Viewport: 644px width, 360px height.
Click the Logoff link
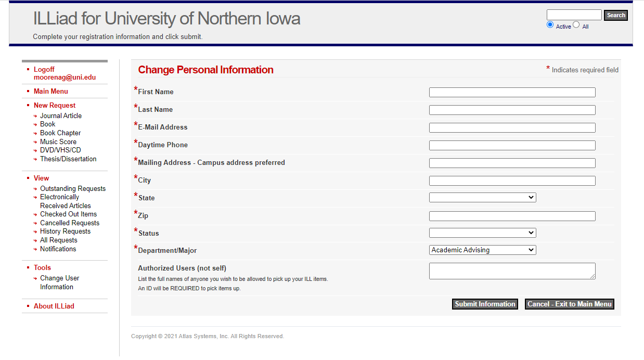pos(44,70)
